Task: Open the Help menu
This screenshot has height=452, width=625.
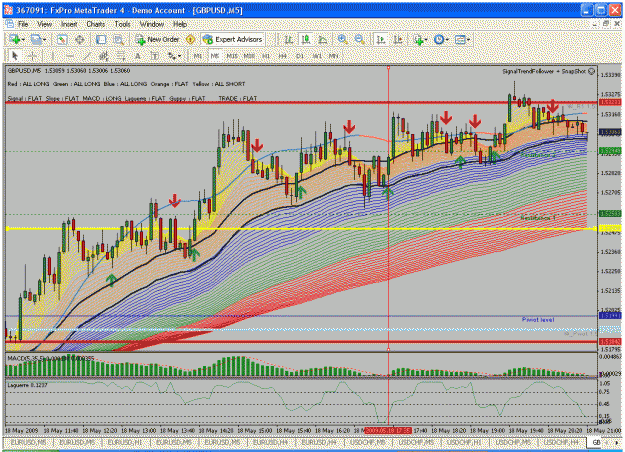Action: click(x=180, y=24)
